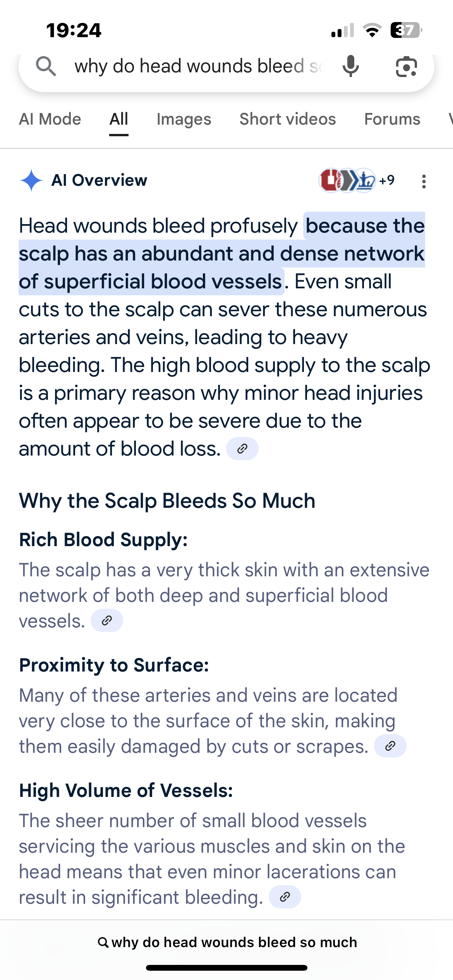Open the Short videos tab
This screenshot has height=980, width=453.
288,119
